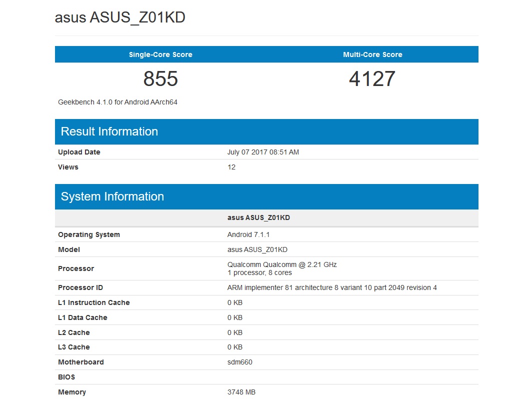The width and height of the screenshot is (532, 399).
Task: Click the upload date value July 07 2017
Action: click(x=263, y=152)
